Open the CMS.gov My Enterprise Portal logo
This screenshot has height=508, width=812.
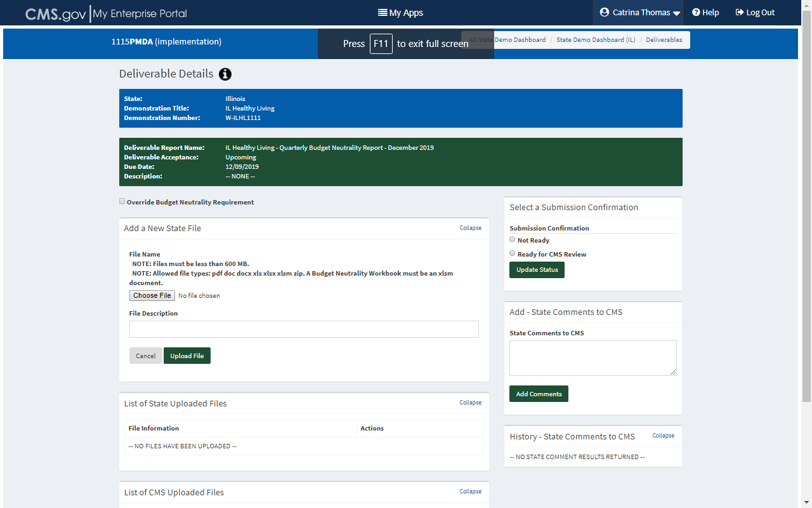click(x=106, y=13)
